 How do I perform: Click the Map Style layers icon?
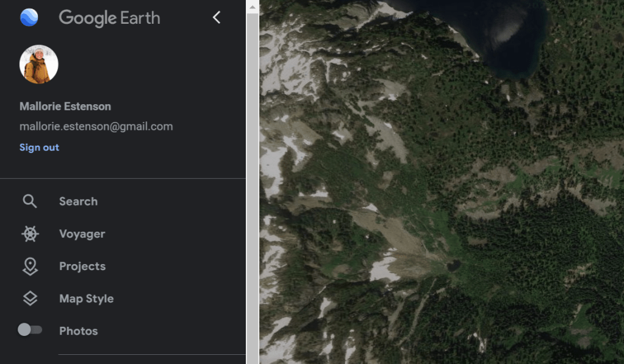pyautogui.click(x=30, y=299)
